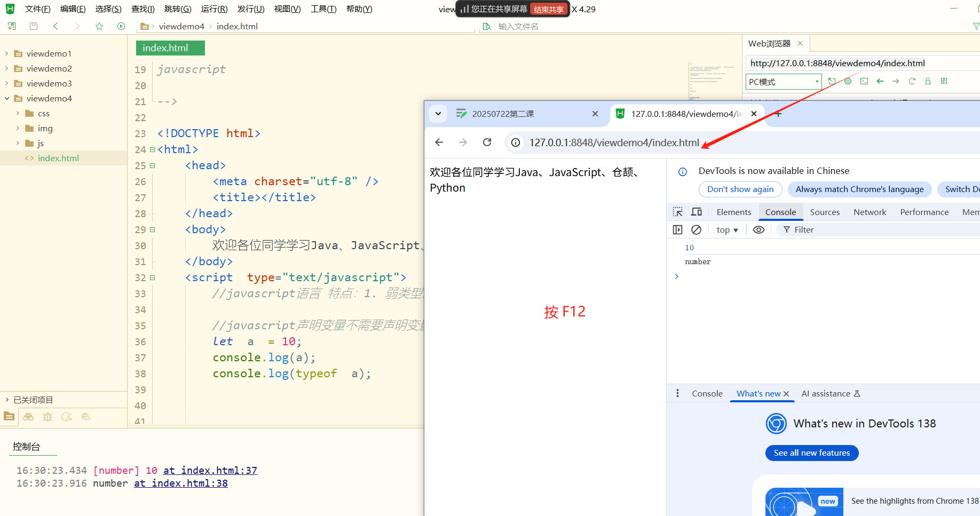Open the 文件(F) menu
This screenshot has height=516, width=980.
click(37, 9)
